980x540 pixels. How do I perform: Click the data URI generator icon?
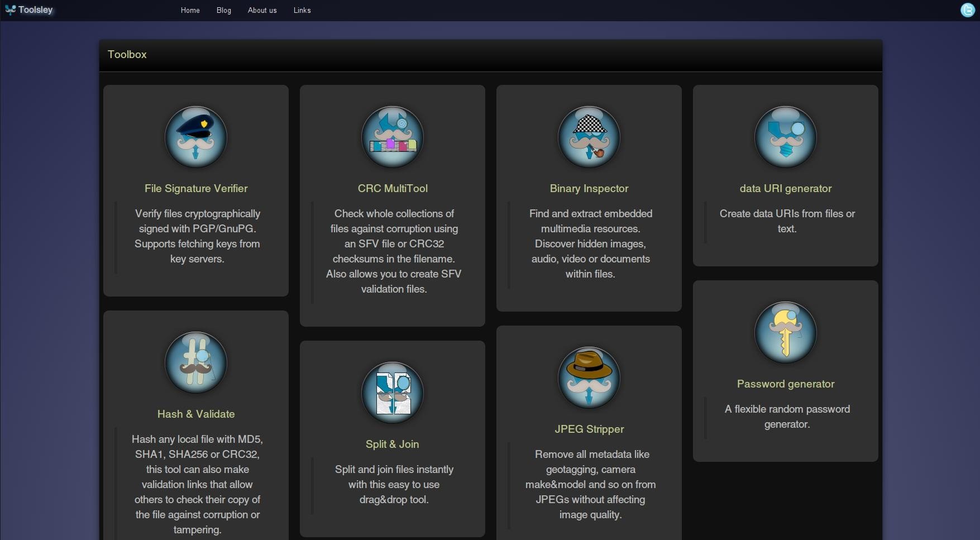[x=786, y=137]
